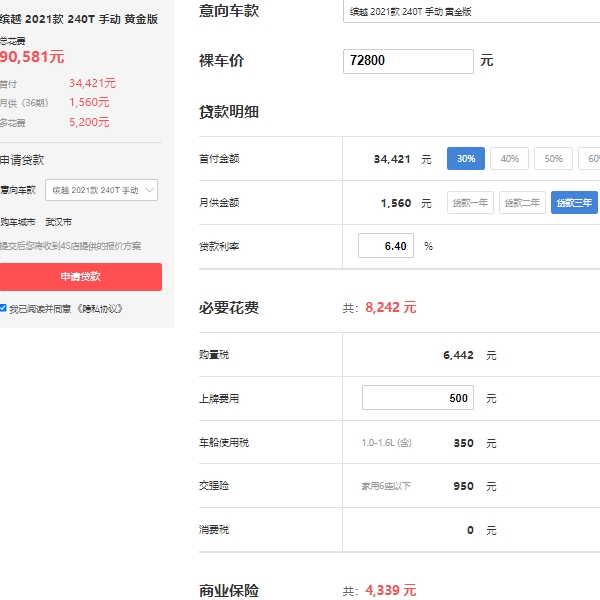Screen dimensions: 600x600
Task: Select the 贷款三年 loan term
Action: [x=574, y=203]
